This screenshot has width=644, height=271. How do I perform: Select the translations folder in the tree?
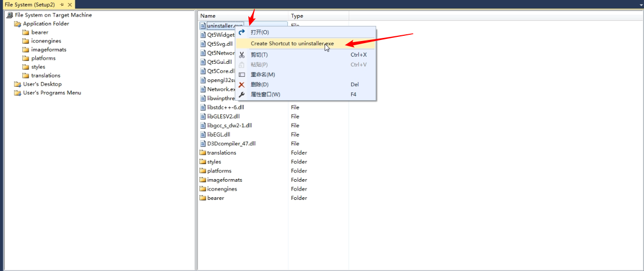(46, 76)
